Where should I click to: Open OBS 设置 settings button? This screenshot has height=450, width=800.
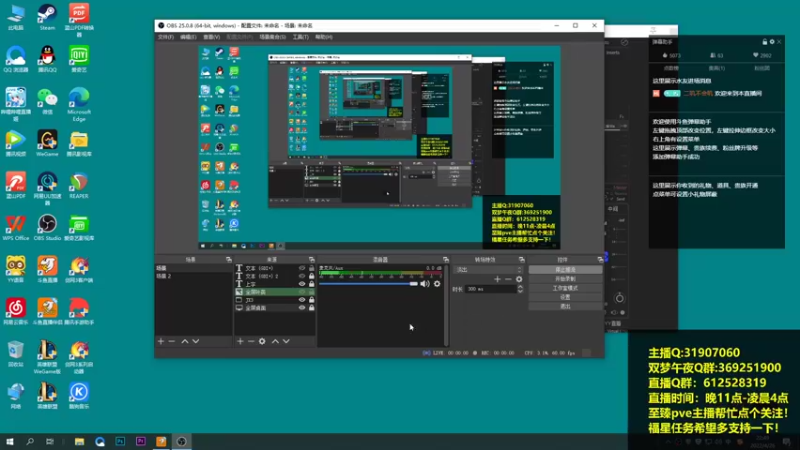pos(565,297)
